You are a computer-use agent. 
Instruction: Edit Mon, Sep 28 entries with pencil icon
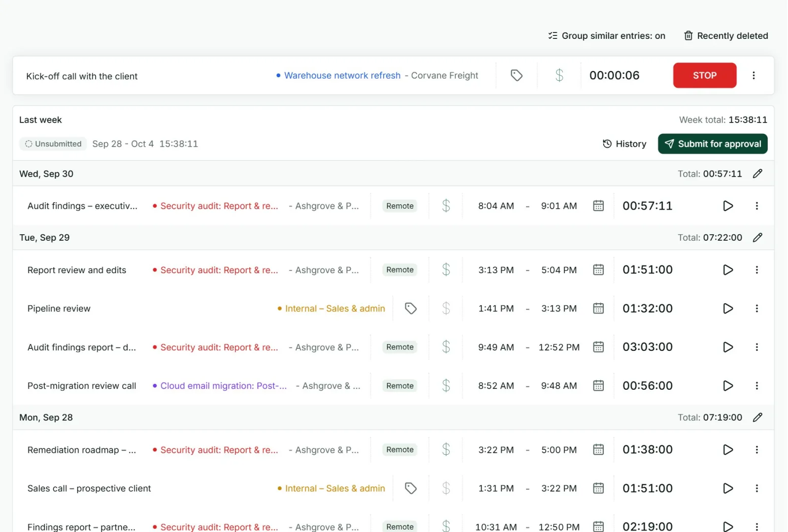tap(757, 417)
